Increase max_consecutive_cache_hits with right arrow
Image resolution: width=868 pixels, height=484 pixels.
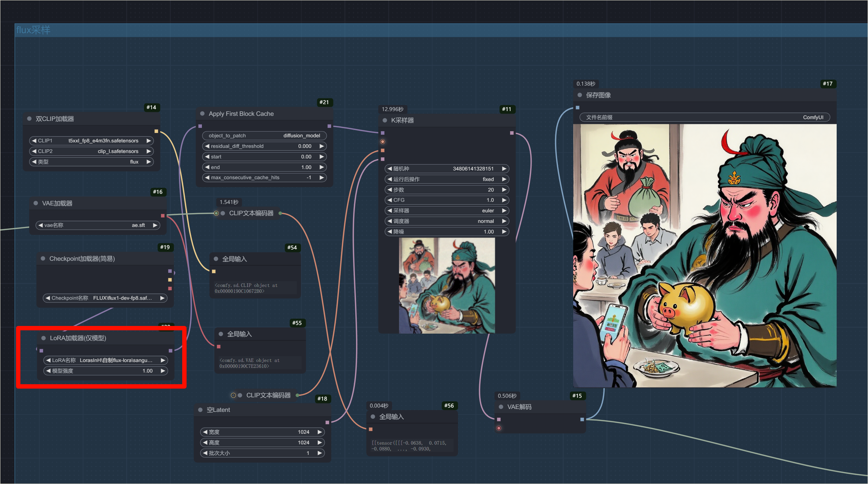[x=322, y=178]
